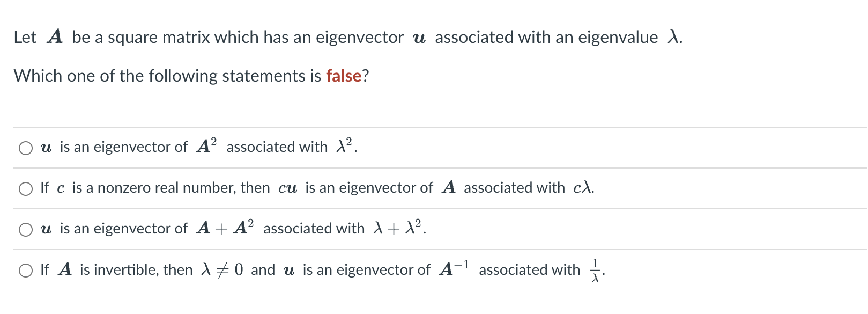The height and width of the screenshot is (314, 868).
Task: Choose the radio button for the cu, cλ statement
Action: tap(26, 189)
